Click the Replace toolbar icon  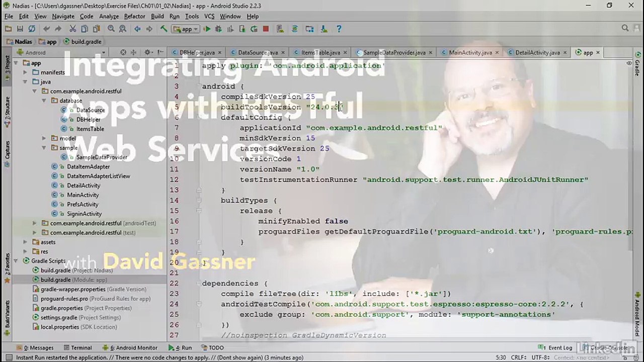click(122, 29)
